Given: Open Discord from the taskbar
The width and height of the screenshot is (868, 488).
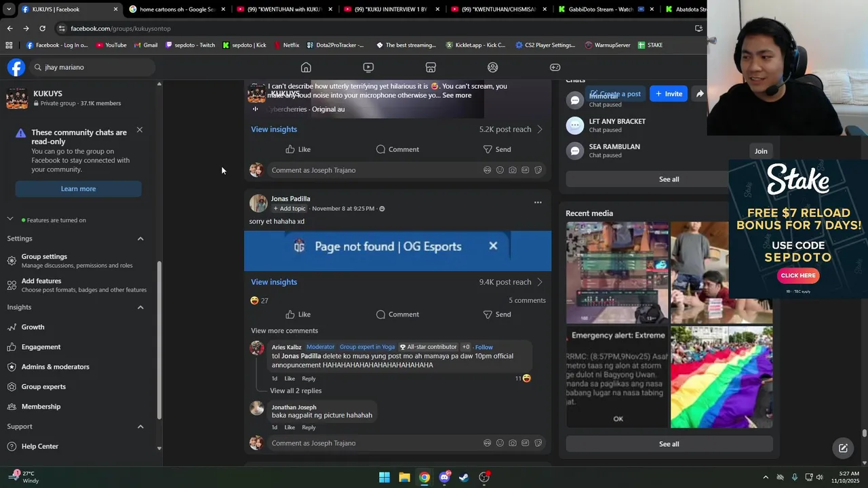Looking at the screenshot, I should 444,477.
